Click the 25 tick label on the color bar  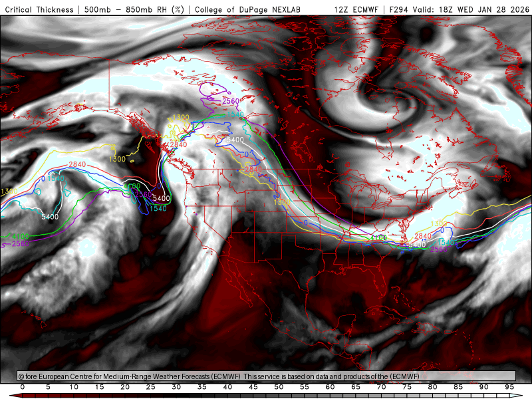click(151, 387)
